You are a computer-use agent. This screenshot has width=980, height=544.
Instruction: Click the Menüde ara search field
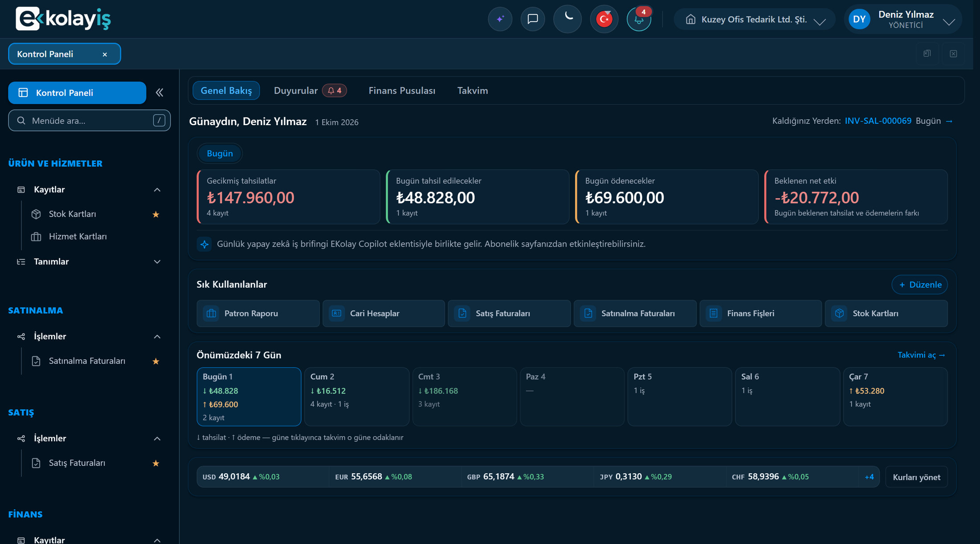click(89, 121)
